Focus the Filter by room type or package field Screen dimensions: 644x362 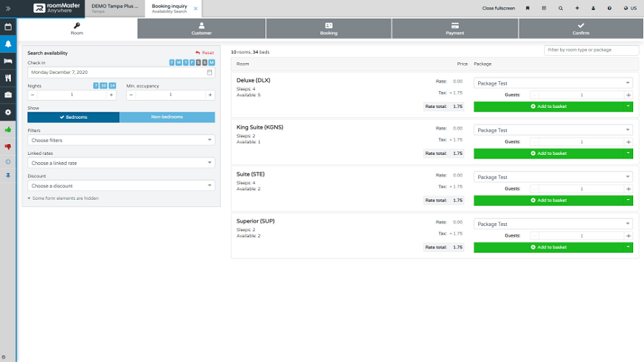[591, 50]
